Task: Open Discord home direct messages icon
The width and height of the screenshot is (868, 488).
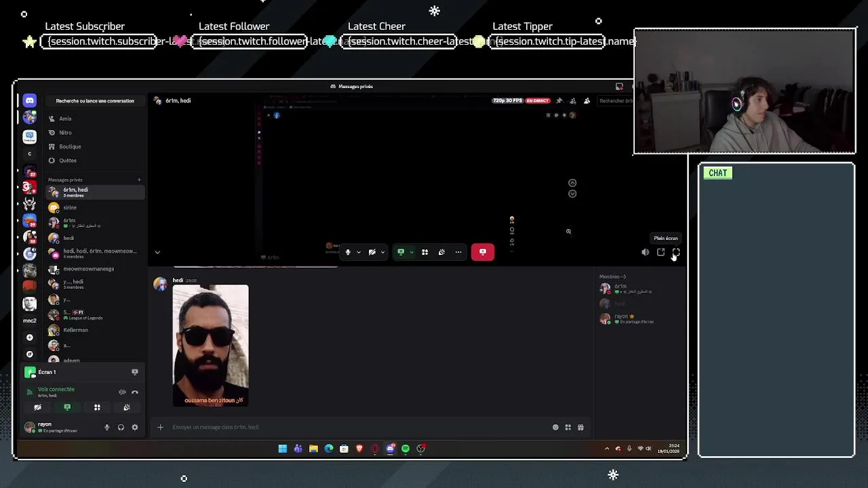Action: point(29,100)
